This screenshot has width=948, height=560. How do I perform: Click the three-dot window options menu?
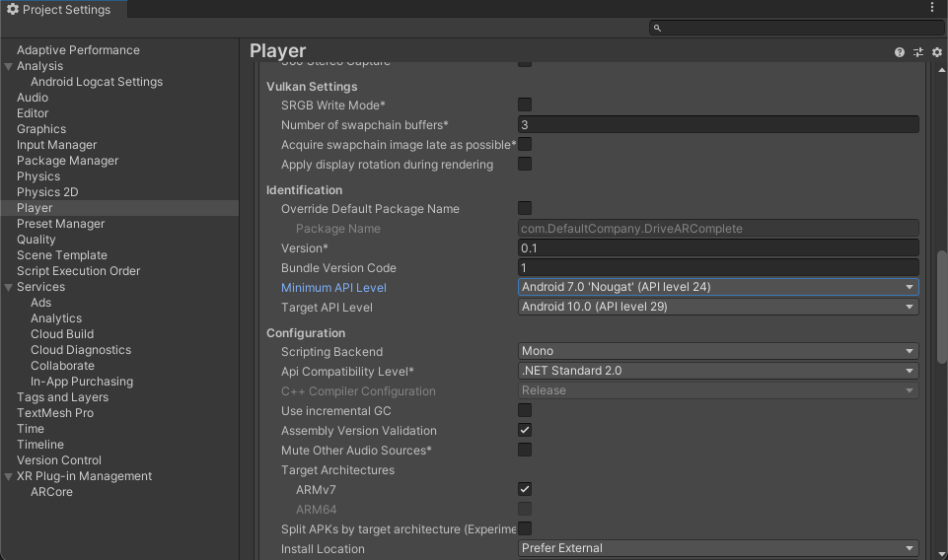[x=932, y=8]
